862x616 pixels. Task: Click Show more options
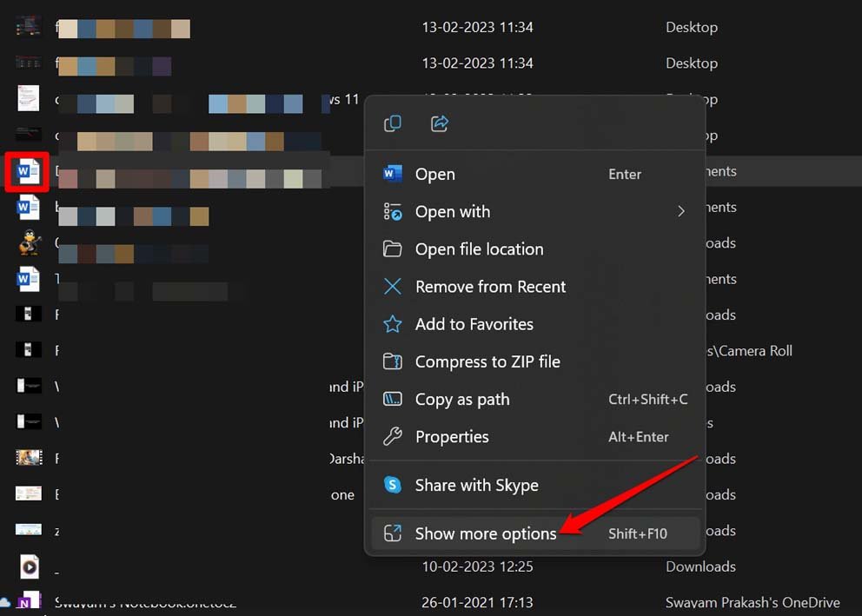(x=485, y=533)
